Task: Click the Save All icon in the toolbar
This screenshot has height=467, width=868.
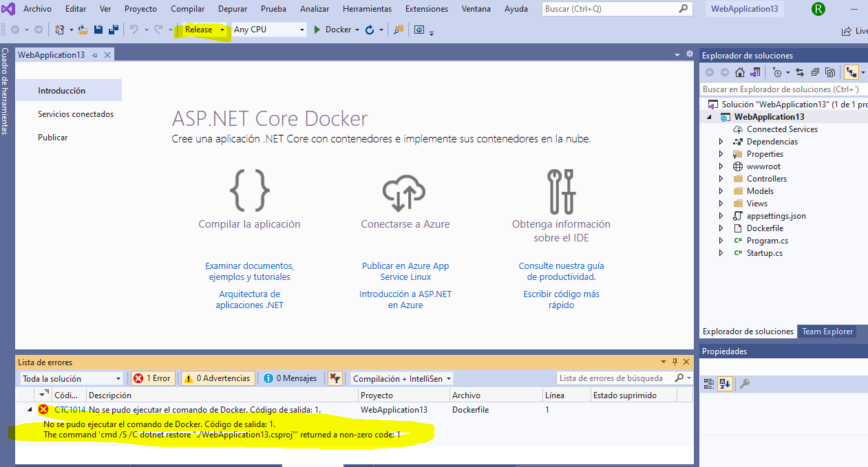Action: 112,29
